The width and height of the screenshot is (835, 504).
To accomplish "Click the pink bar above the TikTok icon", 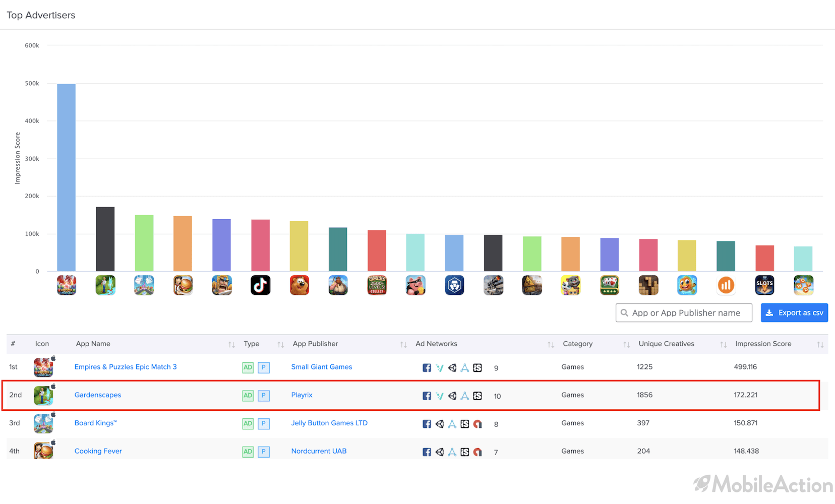I will tap(260, 245).
